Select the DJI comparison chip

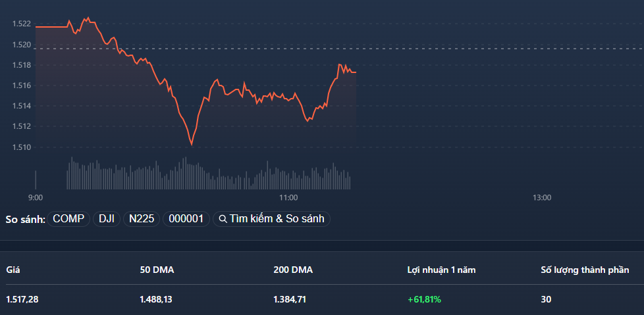tap(107, 219)
